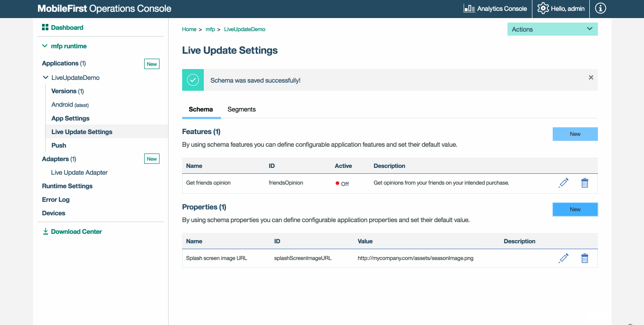Click the Splash screen image URL name cell
The height and width of the screenshot is (325, 644).
[216, 258]
